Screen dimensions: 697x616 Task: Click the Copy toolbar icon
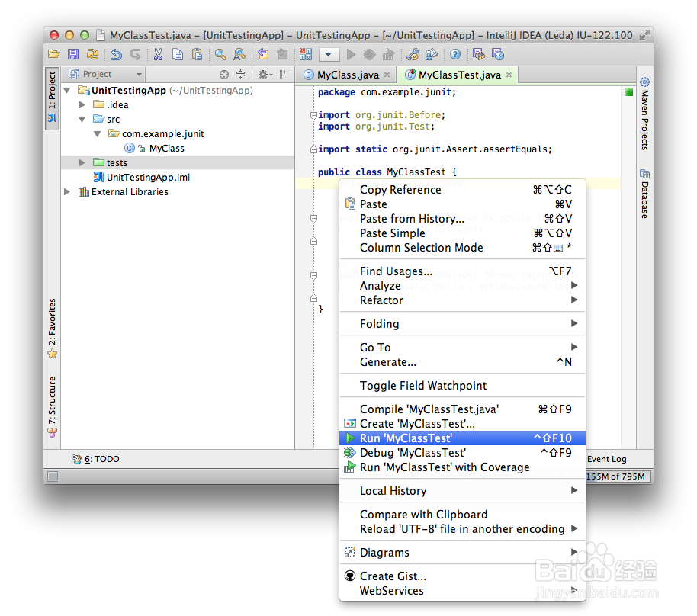tap(178, 54)
